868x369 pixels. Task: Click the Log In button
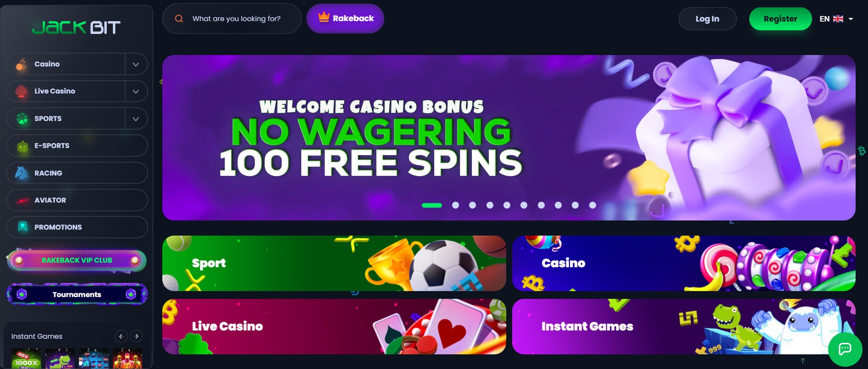point(708,19)
